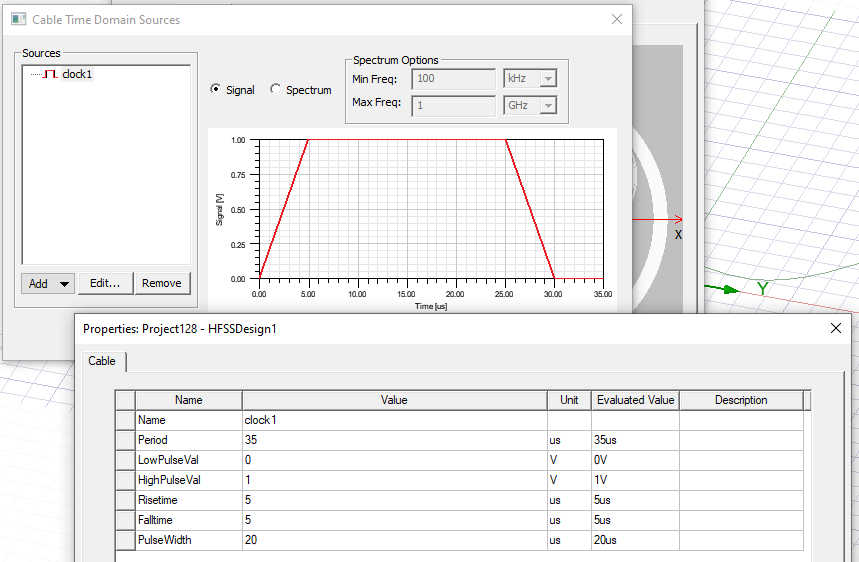Screen dimensions: 859x562
Task: Click the Value column header
Action: [393, 400]
